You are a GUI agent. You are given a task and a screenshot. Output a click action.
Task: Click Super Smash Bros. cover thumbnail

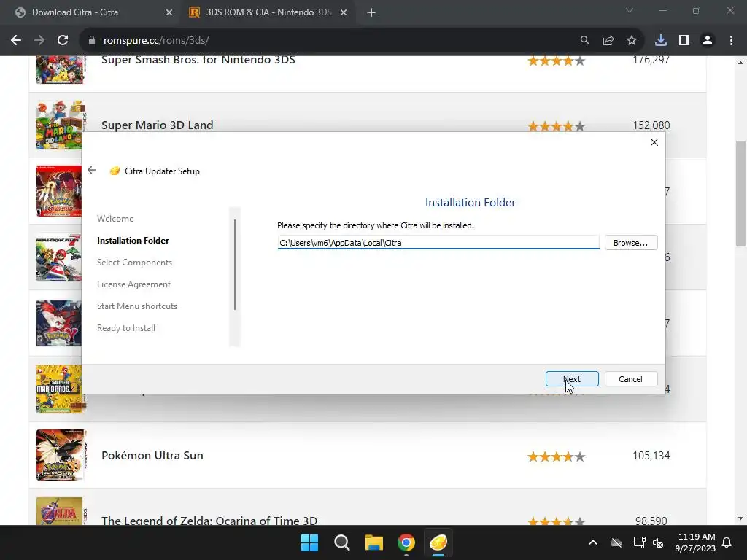(61, 70)
